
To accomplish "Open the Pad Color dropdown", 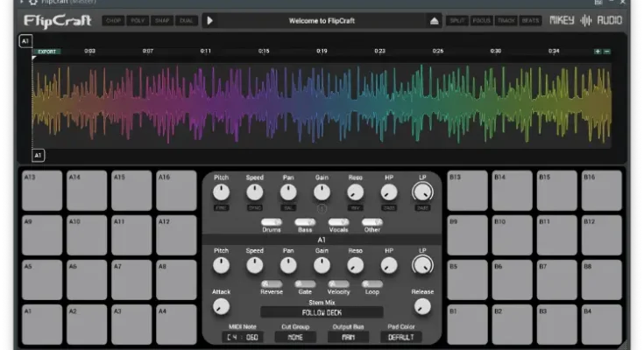I will (400, 337).
